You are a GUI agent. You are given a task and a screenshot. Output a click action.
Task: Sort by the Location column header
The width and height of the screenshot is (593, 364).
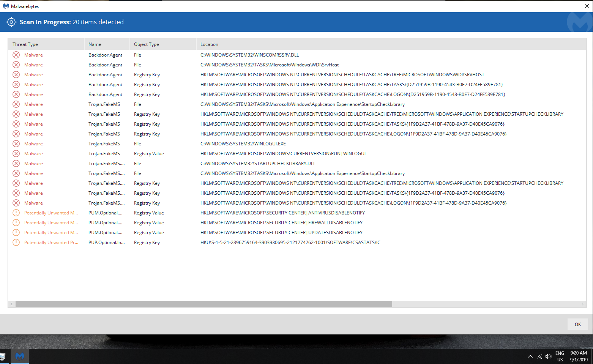tap(391, 44)
